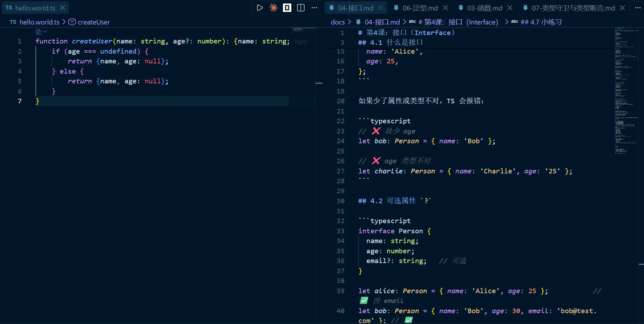The height and width of the screenshot is (324, 644).
Task: Click 'let charlie' on line 27
Action: coord(380,171)
